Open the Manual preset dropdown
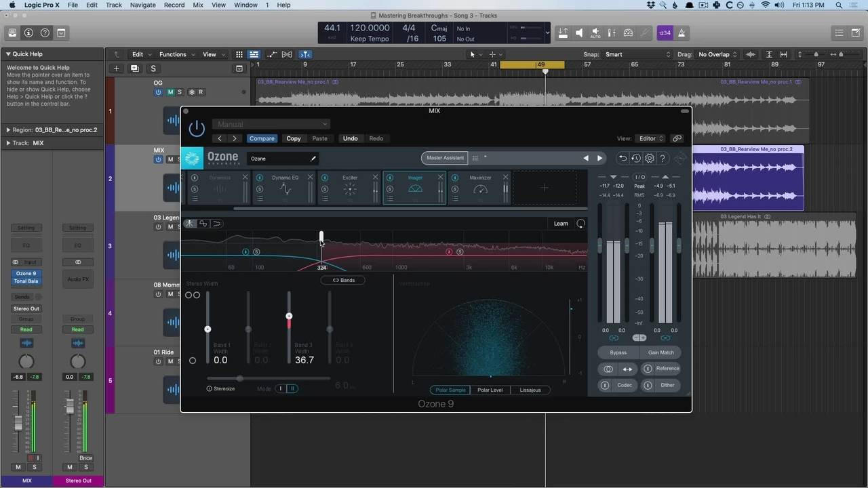Viewport: 868px width, 488px height. [271, 124]
